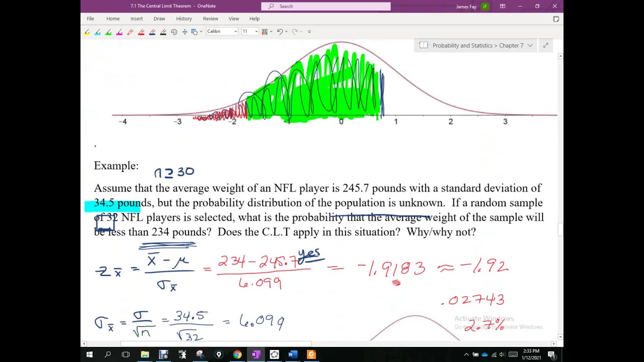Select the black pen
644x362 pixels.
[x=163, y=32]
